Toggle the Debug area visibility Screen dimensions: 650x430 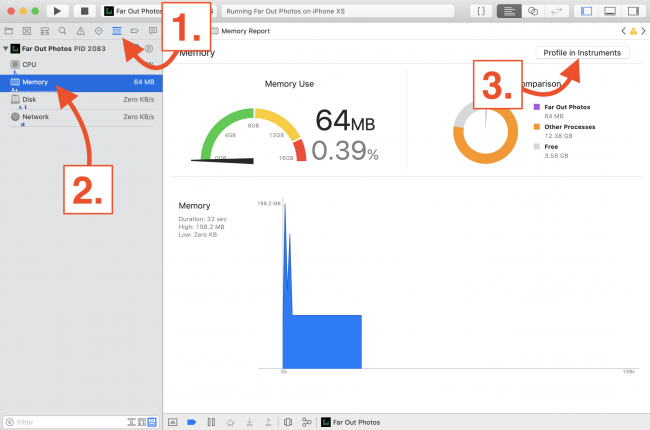click(x=610, y=11)
